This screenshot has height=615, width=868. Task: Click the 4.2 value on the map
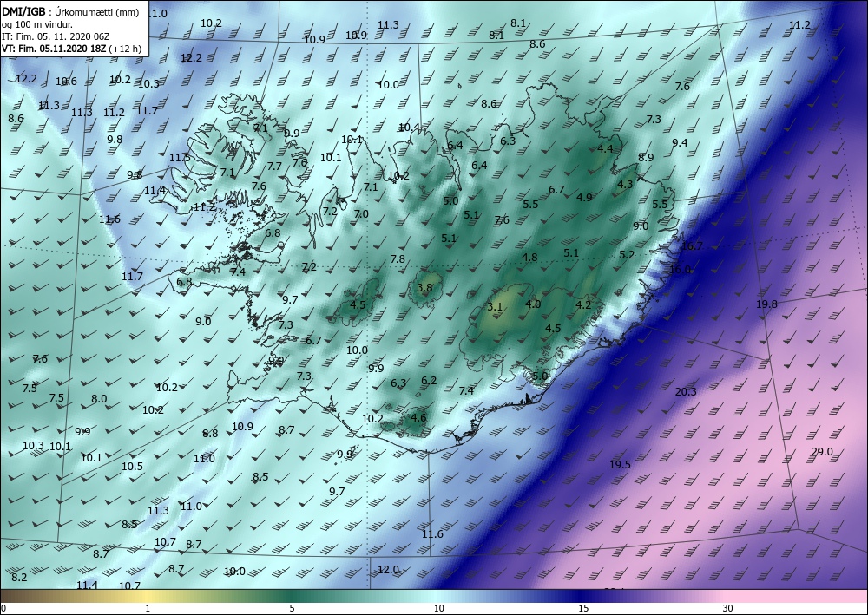(x=583, y=304)
